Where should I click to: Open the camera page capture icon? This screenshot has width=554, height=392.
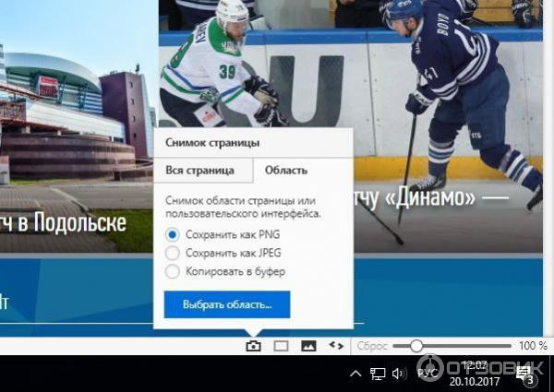253,346
